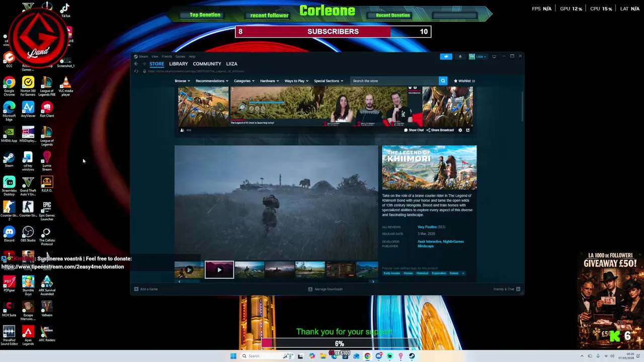Switch to the COMMUNITY tab
The height and width of the screenshot is (362, 644).
point(207,64)
